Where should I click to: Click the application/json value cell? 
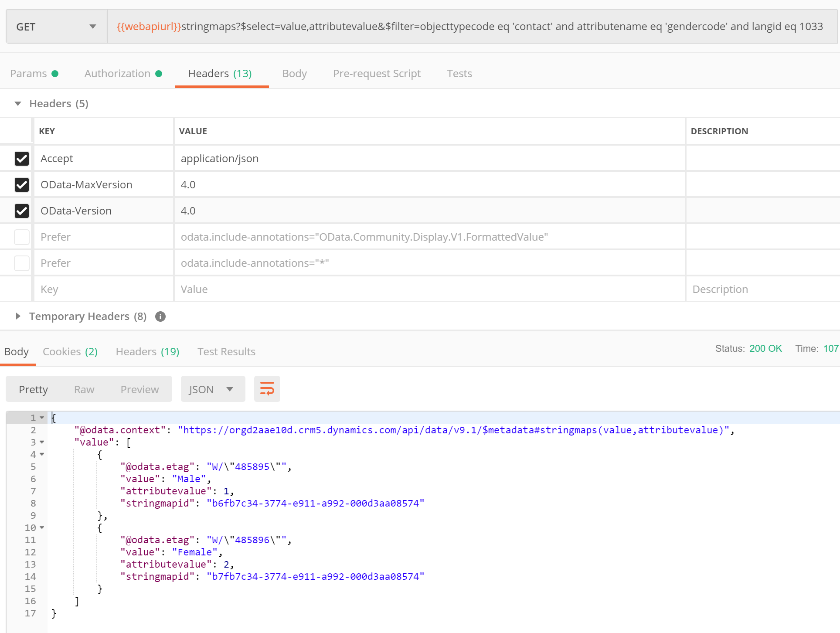[429, 158]
